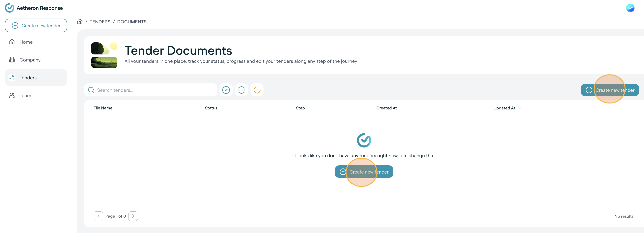Open Team in the sidebar
This screenshot has width=644, height=233.
tap(25, 95)
